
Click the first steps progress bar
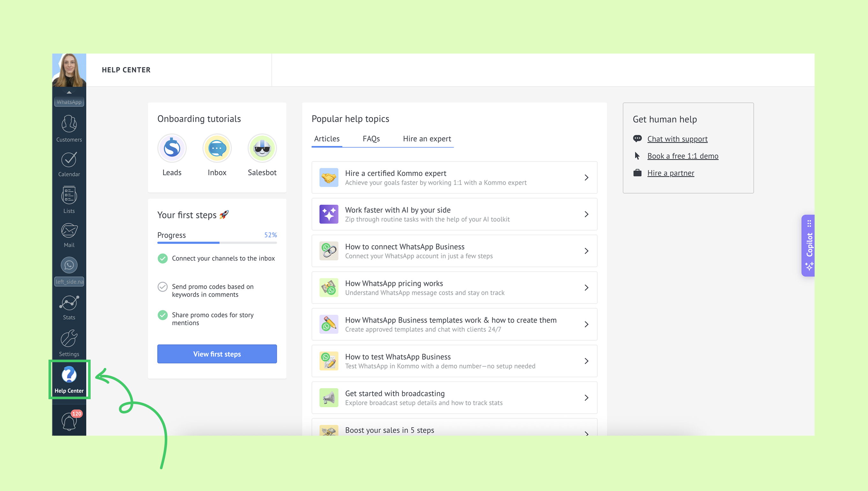coord(217,242)
